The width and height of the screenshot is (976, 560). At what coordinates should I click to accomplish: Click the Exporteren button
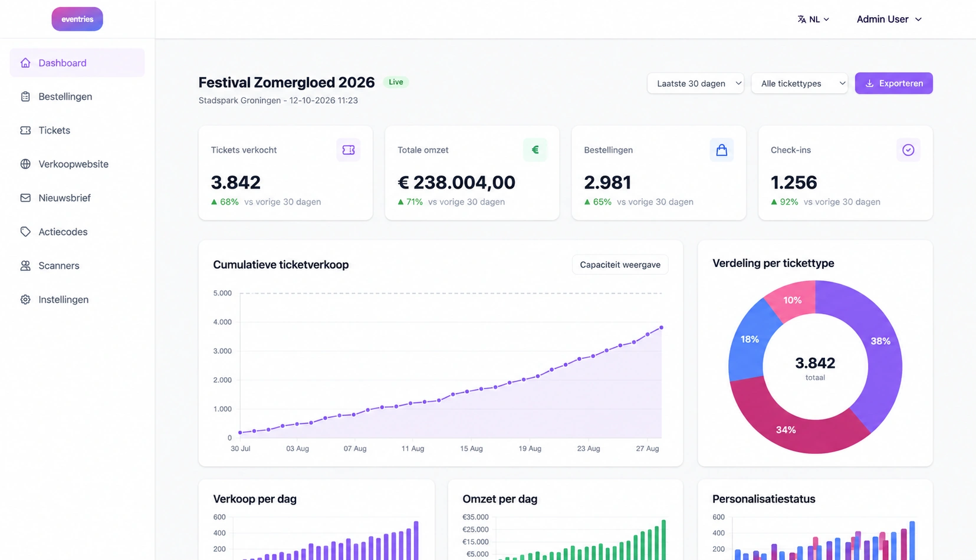[893, 83]
